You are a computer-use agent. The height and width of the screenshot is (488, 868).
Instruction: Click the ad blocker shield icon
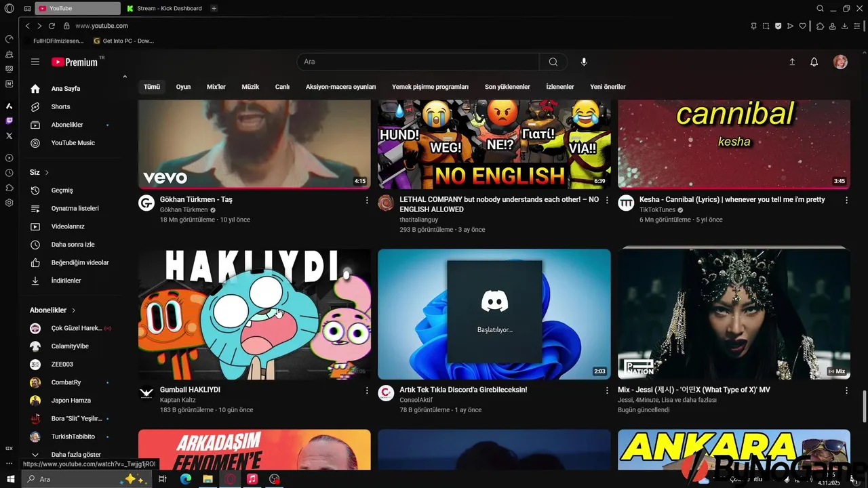pyautogui.click(x=778, y=26)
